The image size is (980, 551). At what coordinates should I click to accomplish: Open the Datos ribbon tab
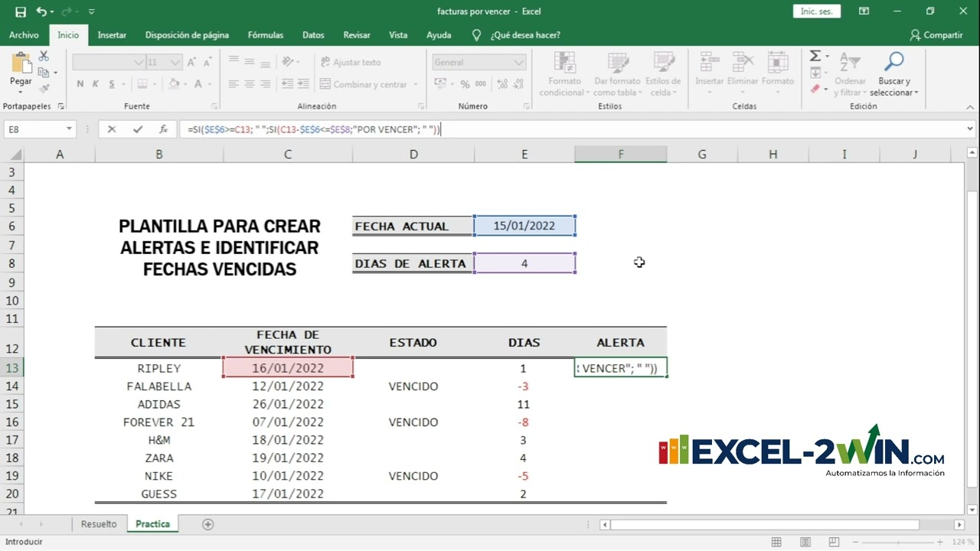pos(313,35)
